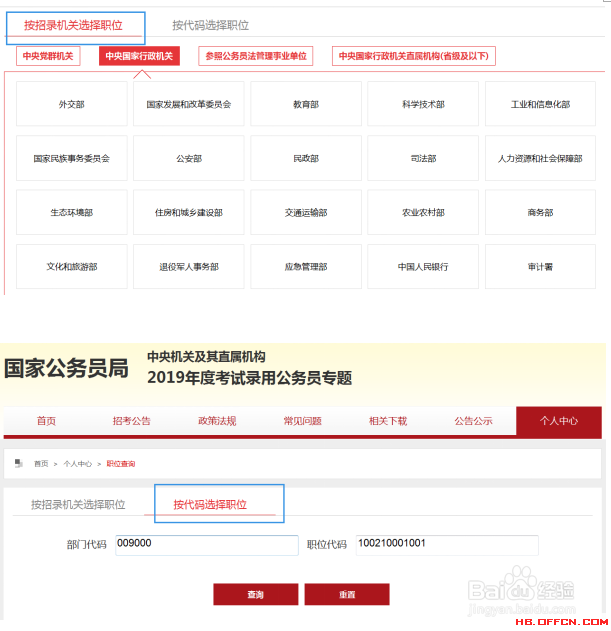Viewport: 611px width, 631px height.
Task: Open the 司法部 department tile
Action: (x=423, y=158)
